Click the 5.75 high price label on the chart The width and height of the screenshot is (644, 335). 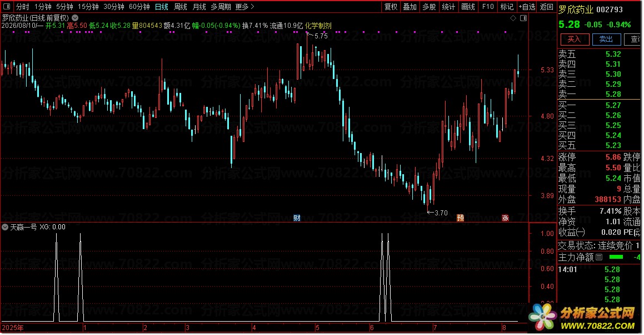click(321, 36)
